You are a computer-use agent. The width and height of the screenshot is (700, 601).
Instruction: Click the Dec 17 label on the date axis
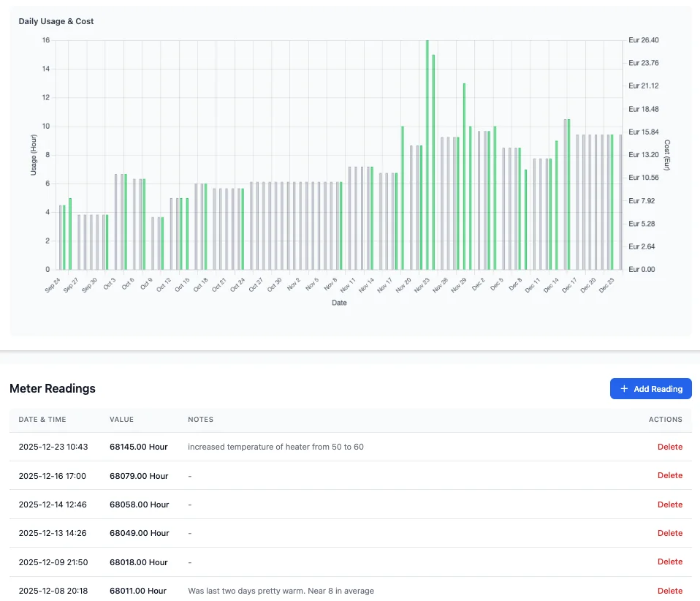[569, 285]
